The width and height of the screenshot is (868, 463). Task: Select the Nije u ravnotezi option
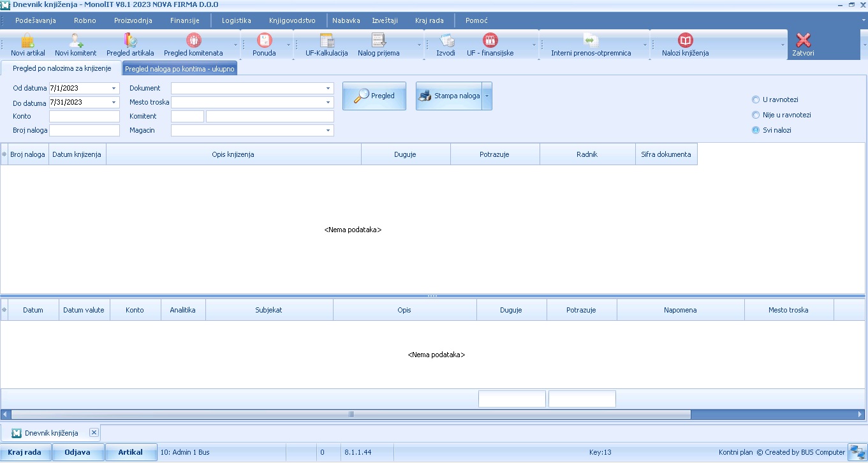point(756,115)
